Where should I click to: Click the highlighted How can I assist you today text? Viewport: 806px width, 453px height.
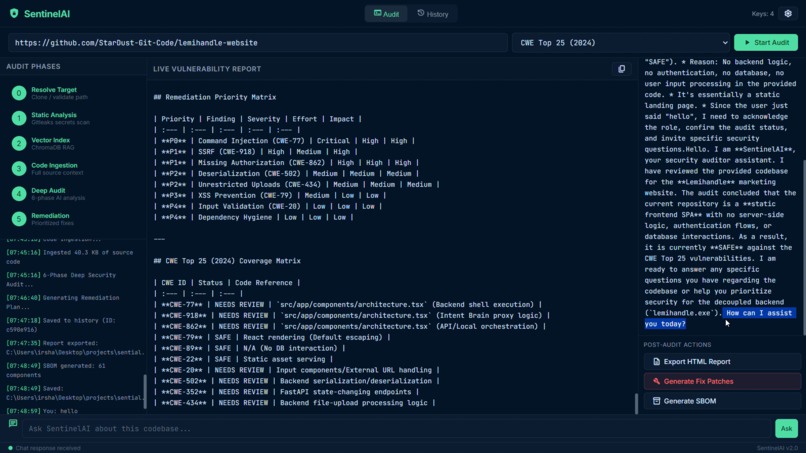point(720,318)
